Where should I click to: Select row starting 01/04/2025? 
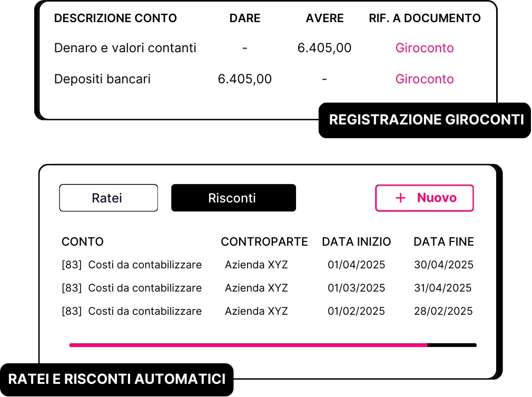click(268, 265)
